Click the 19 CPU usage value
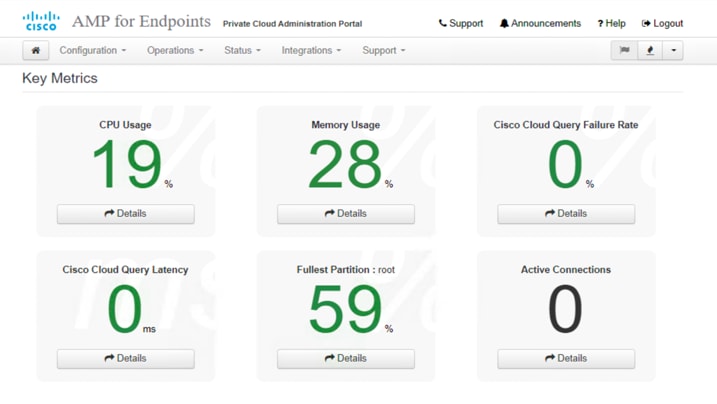The height and width of the screenshot is (404, 717). point(127,165)
